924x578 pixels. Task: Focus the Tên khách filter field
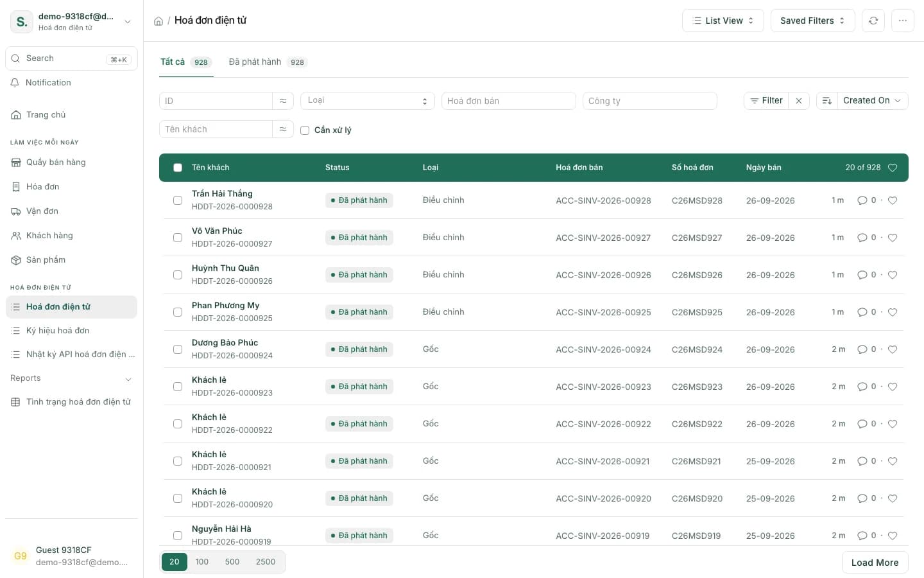(x=216, y=129)
